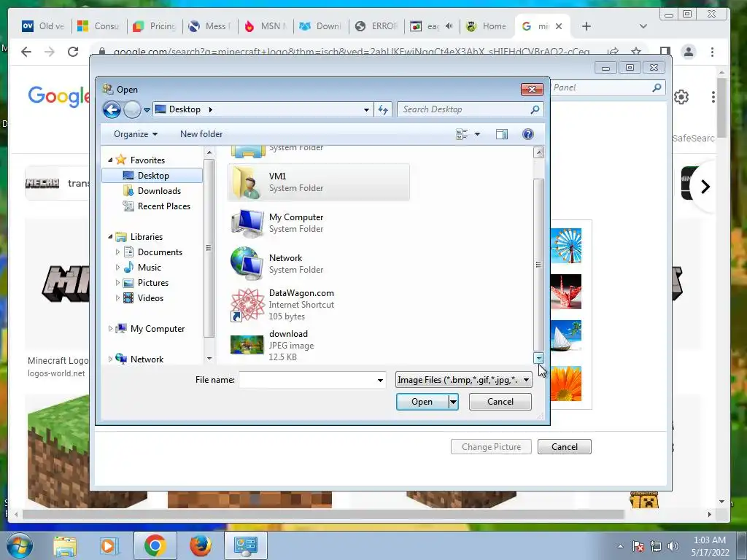Open dialog Help icon
747x560 pixels.
tap(528, 134)
